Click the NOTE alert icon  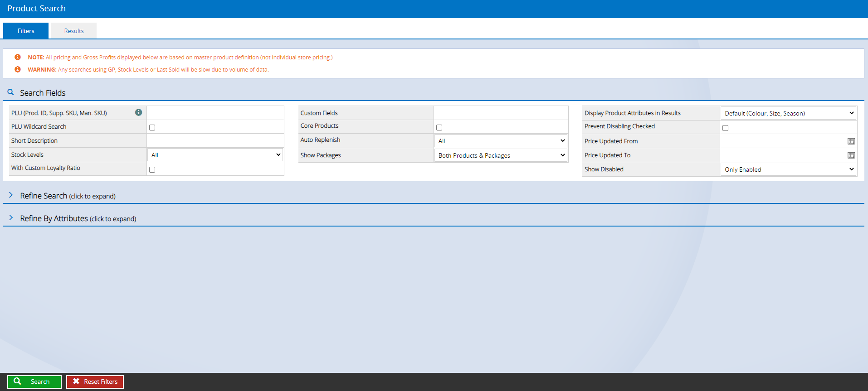(18, 57)
